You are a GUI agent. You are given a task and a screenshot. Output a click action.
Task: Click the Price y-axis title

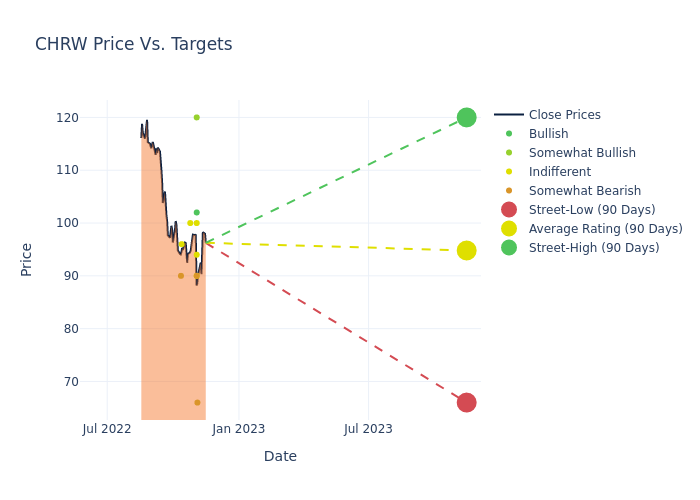(x=27, y=259)
